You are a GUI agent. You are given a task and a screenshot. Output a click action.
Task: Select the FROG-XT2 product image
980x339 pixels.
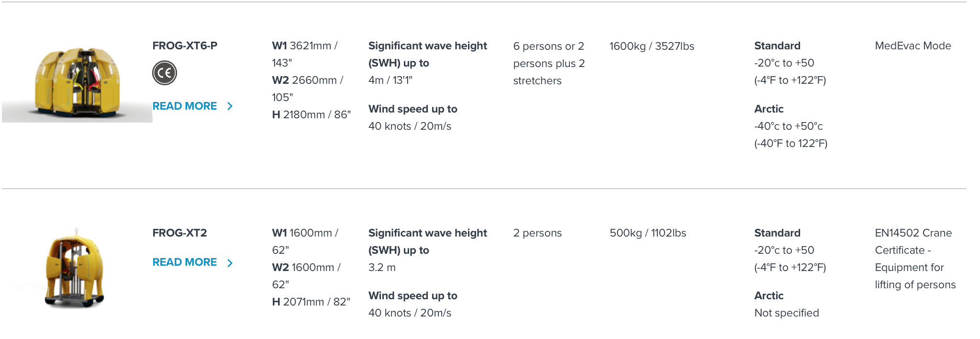pyautogui.click(x=75, y=268)
